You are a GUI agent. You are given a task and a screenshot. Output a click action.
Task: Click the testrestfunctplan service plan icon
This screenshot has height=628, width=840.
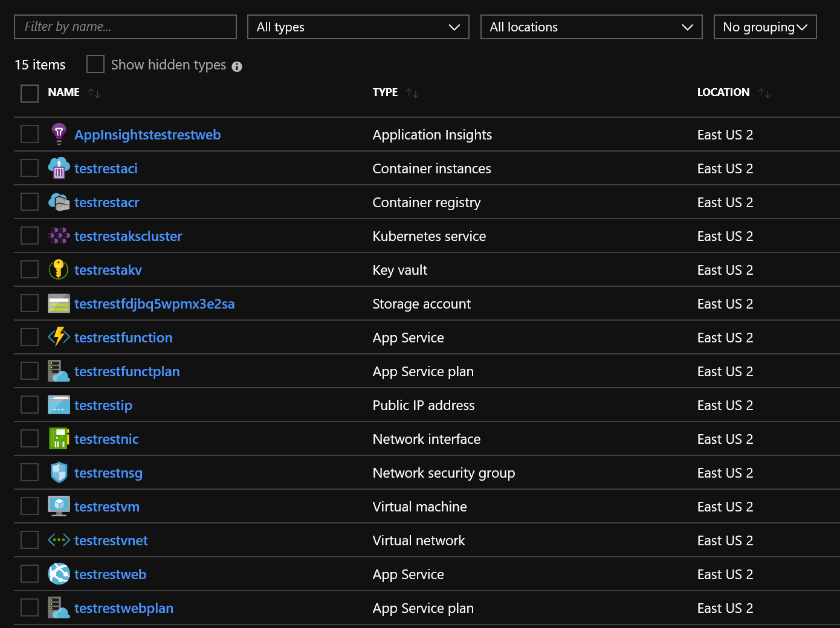coord(59,371)
